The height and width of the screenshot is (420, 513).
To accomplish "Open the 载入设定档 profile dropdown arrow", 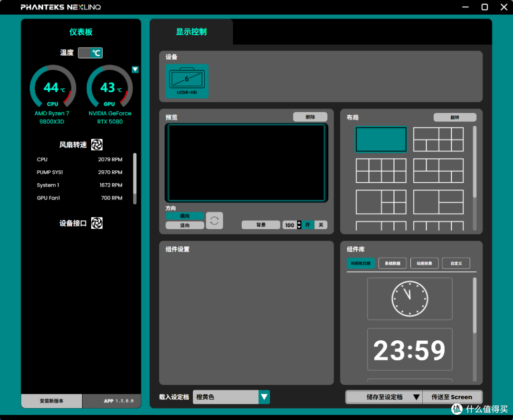I will tap(264, 397).
